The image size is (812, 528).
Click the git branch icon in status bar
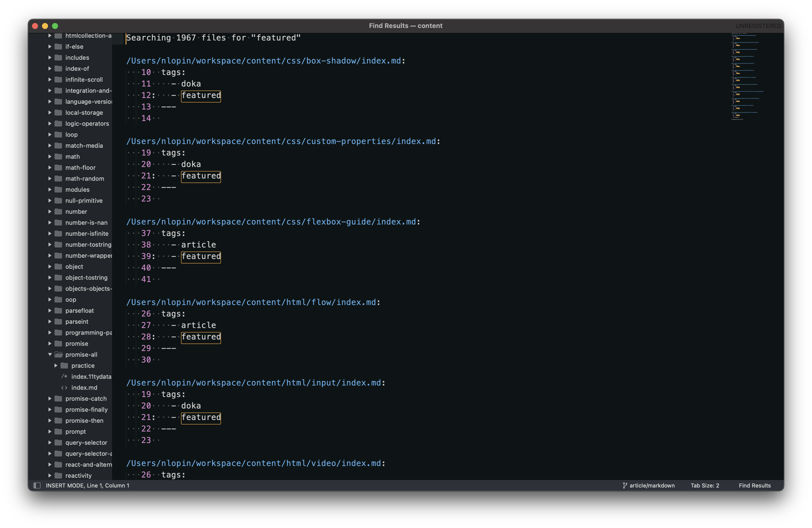click(625, 485)
